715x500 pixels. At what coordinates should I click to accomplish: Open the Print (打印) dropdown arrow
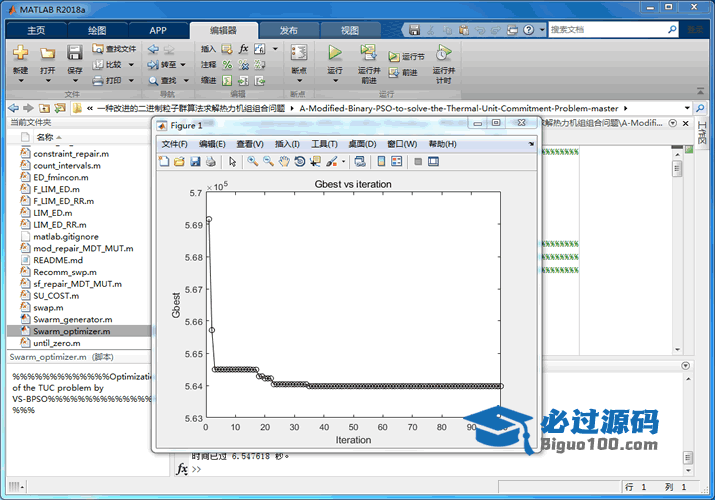coord(131,81)
